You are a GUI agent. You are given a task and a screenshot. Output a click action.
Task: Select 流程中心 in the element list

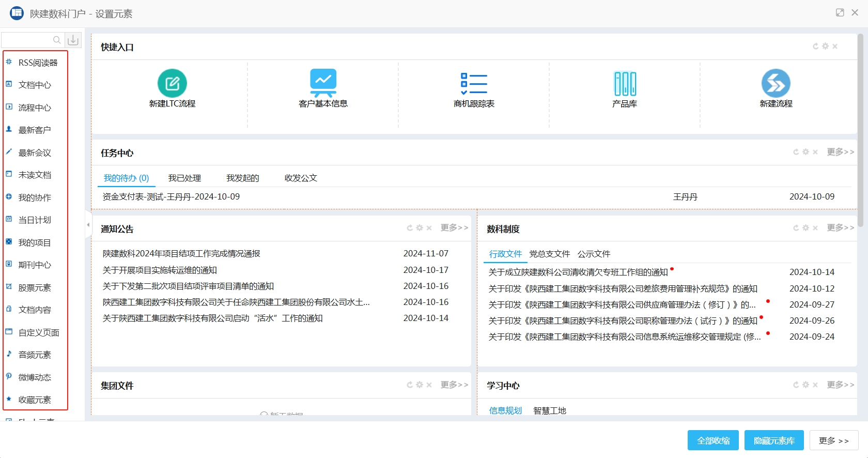pos(35,108)
